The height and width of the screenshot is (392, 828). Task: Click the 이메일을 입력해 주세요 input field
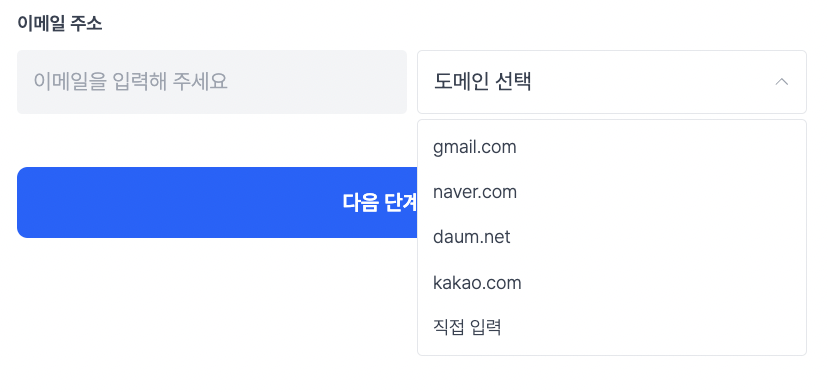pos(212,82)
